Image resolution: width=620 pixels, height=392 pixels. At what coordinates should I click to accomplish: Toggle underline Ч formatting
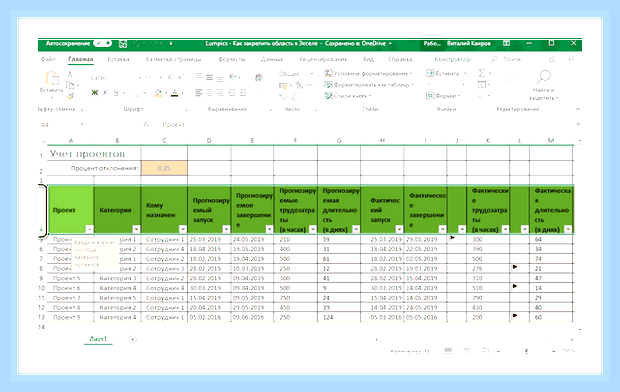(x=116, y=93)
